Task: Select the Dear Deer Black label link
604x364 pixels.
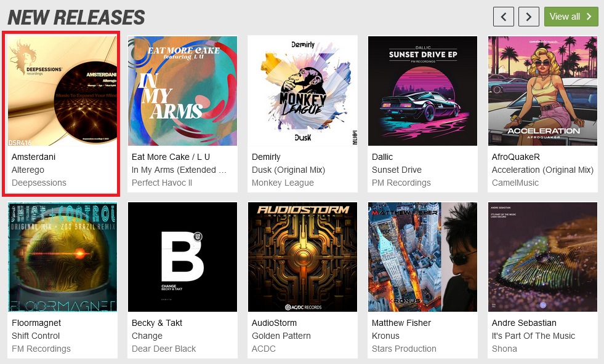Action: coord(164,349)
